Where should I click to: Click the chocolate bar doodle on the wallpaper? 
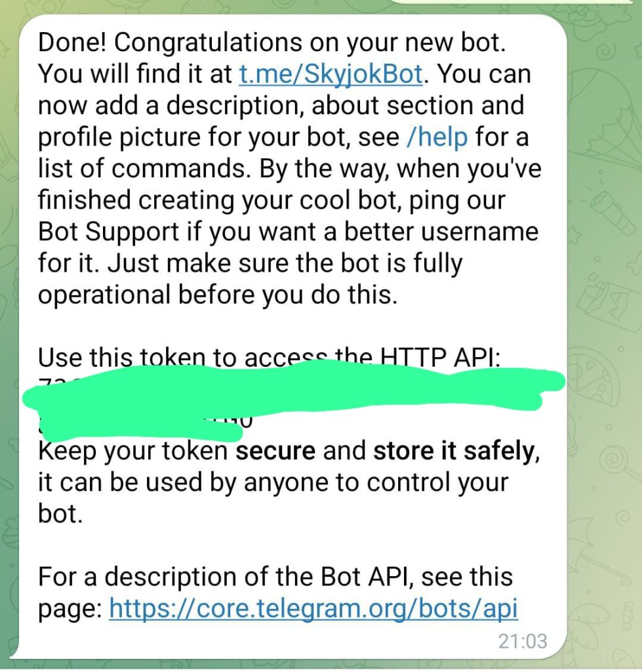click(x=607, y=303)
